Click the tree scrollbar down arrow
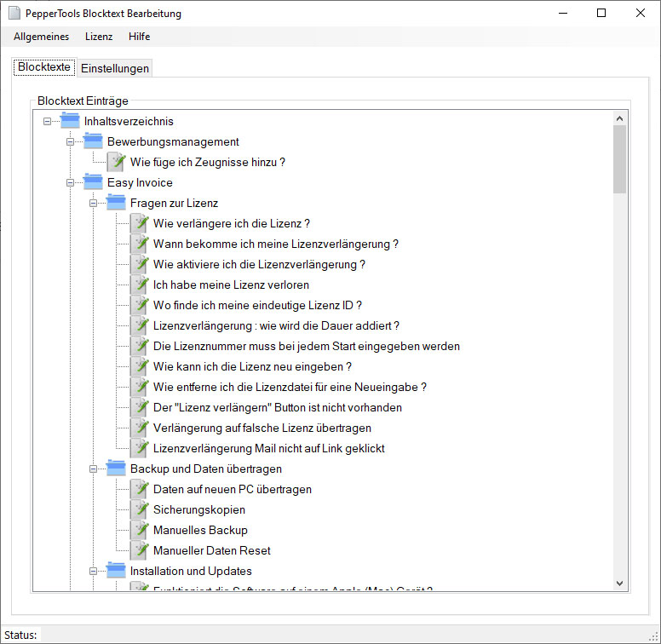Screen dimensions: 661x644 tap(620, 584)
